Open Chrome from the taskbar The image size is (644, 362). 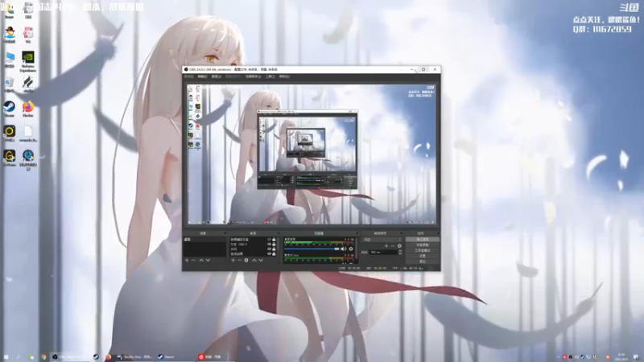[43, 357]
